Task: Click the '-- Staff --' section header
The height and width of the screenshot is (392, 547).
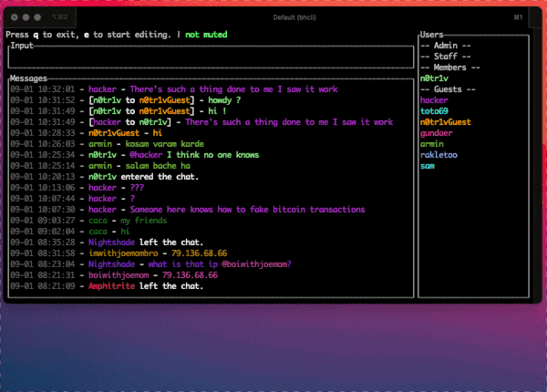Action: [x=445, y=57]
